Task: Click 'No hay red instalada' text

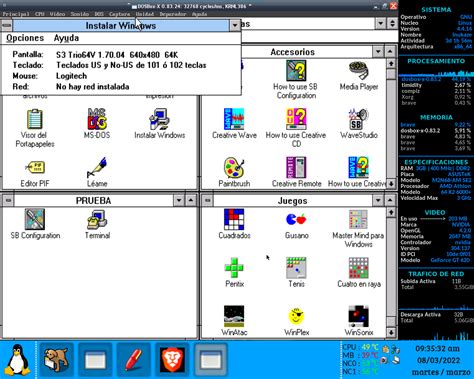Action: pos(92,87)
